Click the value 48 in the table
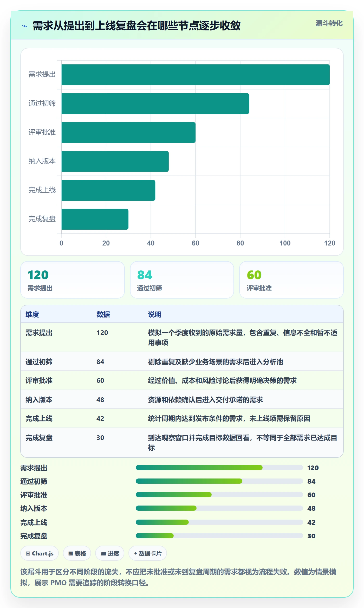Image resolution: width=364 pixels, height=608 pixels. point(100,400)
